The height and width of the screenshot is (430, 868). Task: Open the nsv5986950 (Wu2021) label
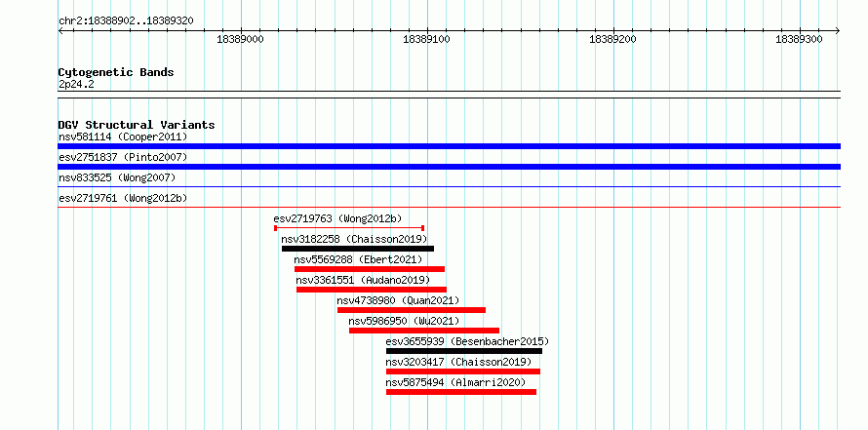(x=404, y=321)
